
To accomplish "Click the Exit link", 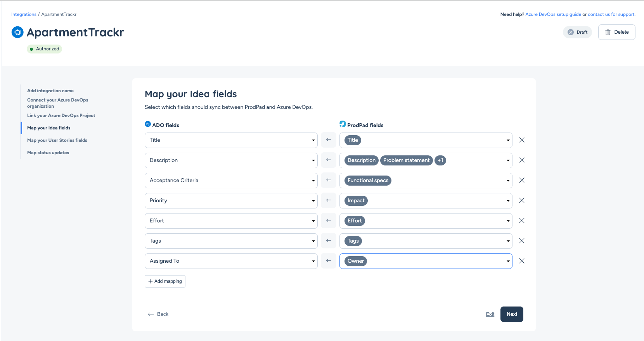I will coord(490,314).
